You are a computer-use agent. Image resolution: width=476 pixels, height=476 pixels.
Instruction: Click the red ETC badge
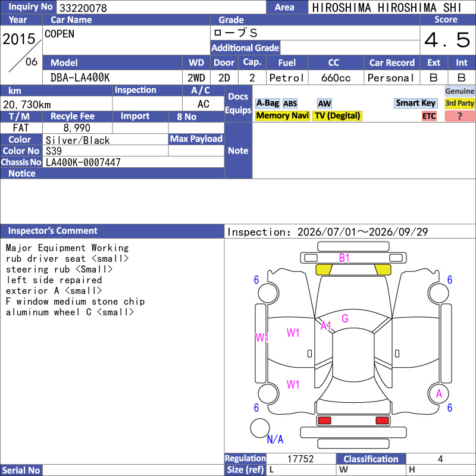pyautogui.click(x=429, y=116)
